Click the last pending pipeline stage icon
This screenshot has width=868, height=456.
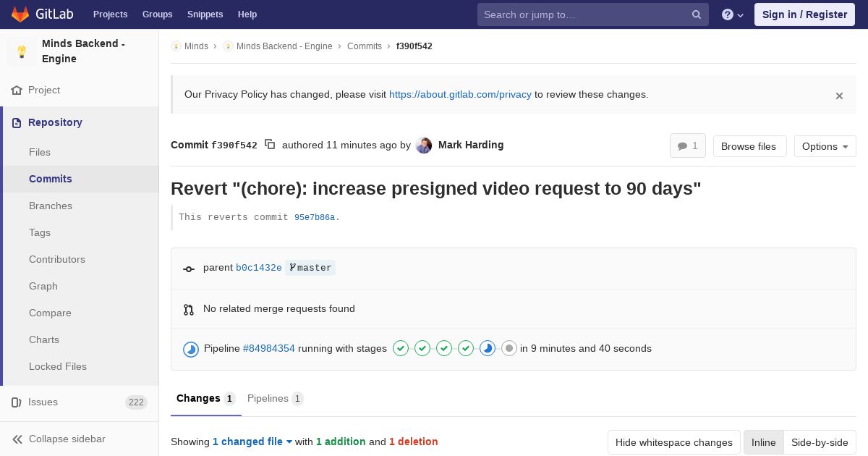509,349
